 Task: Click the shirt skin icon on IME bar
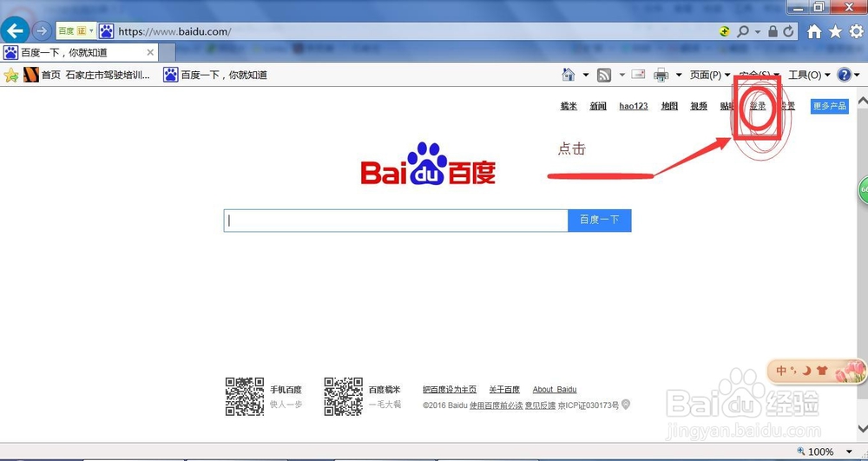(822, 370)
